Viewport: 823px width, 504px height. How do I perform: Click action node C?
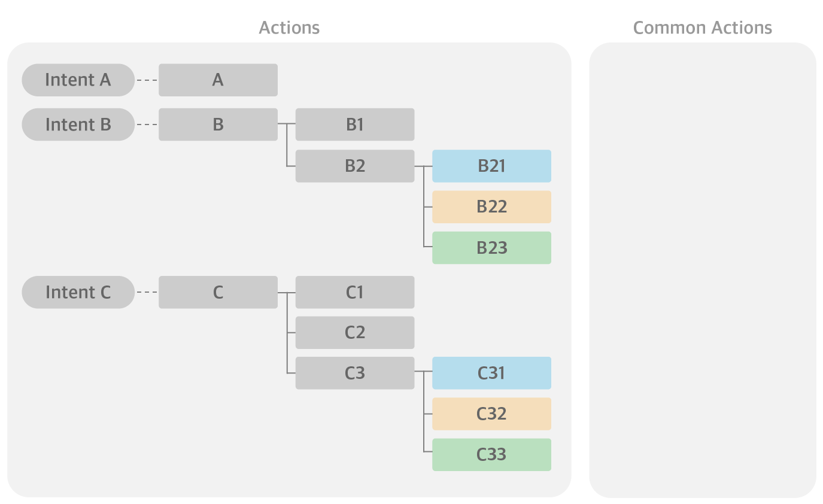point(218,292)
